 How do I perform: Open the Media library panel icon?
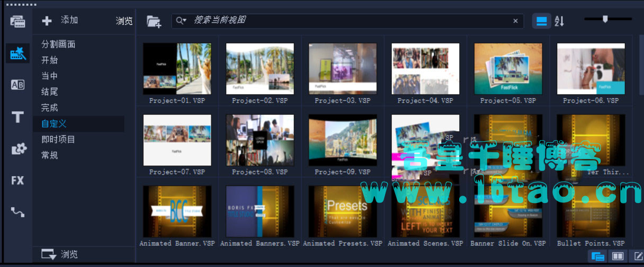coord(17,22)
